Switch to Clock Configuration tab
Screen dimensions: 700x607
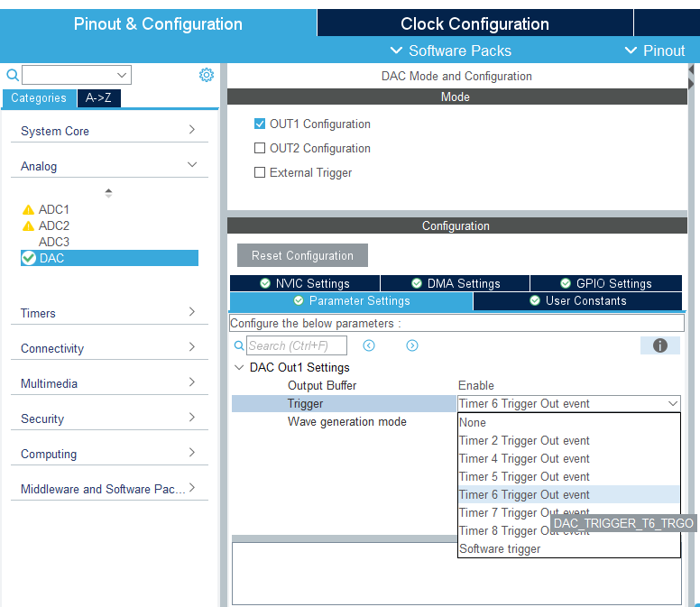pyautogui.click(x=474, y=23)
